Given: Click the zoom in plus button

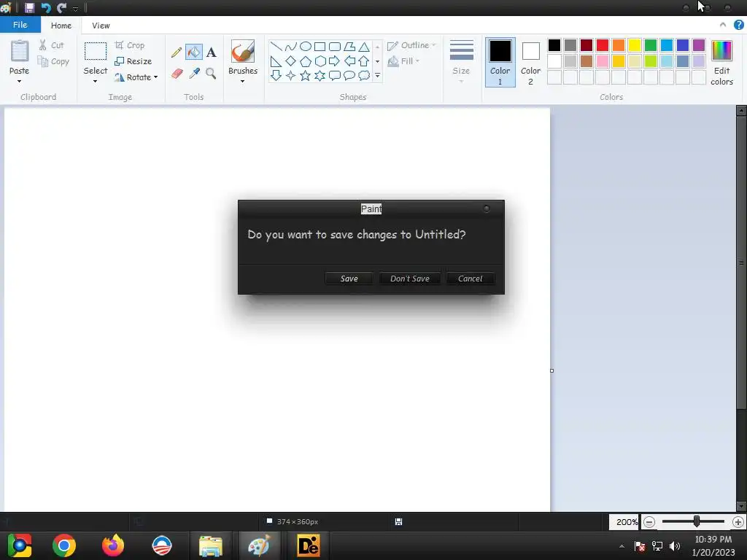Looking at the screenshot, I should pyautogui.click(x=738, y=522).
